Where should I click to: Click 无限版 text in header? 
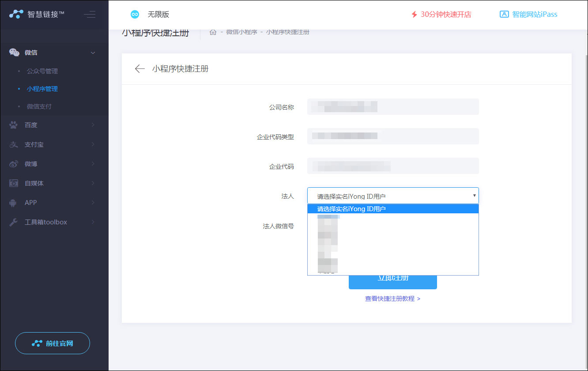pyautogui.click(x=158, y=15)
